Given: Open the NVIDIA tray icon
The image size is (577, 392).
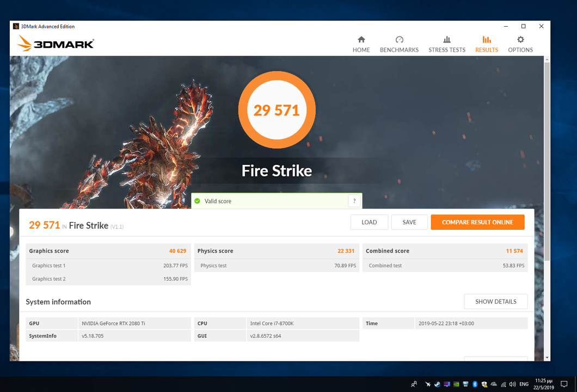Looking at the screenshot, I should pos(456,384).
